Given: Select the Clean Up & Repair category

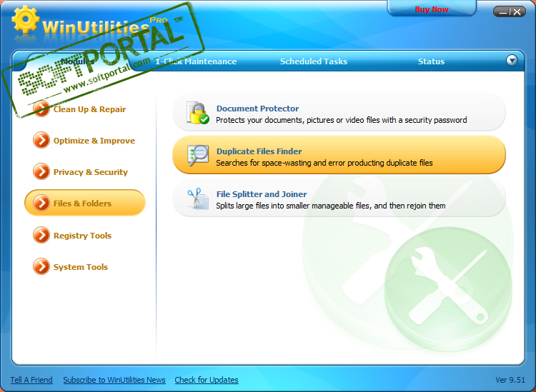Looking at the screenshot, I should point(89,109).
